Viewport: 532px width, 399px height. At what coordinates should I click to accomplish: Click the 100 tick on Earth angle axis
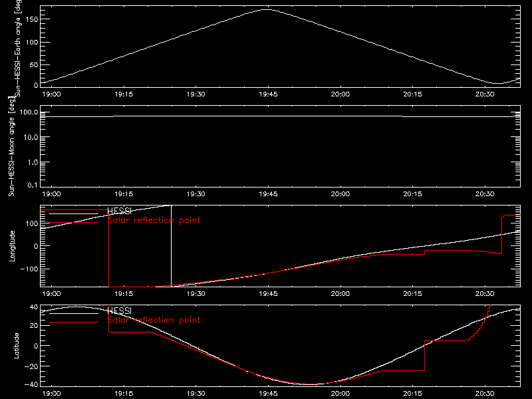pos(32,43)
